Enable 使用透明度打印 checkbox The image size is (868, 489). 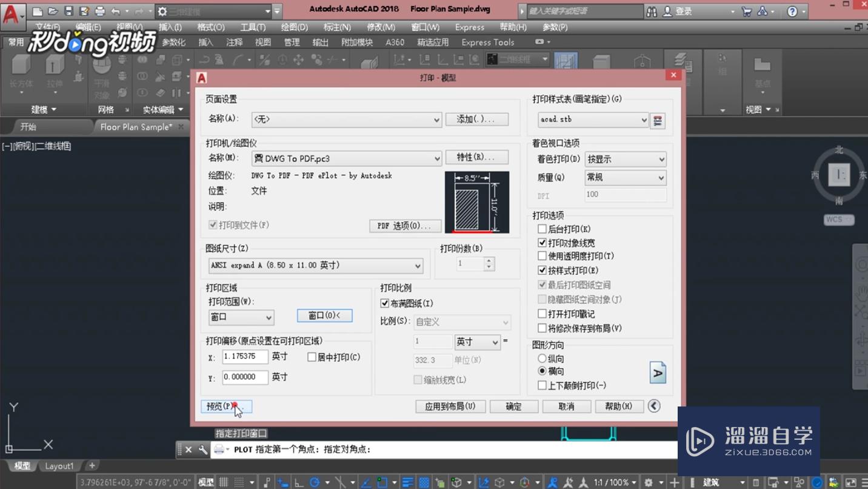pyautogui.click(x=542, y=256)
